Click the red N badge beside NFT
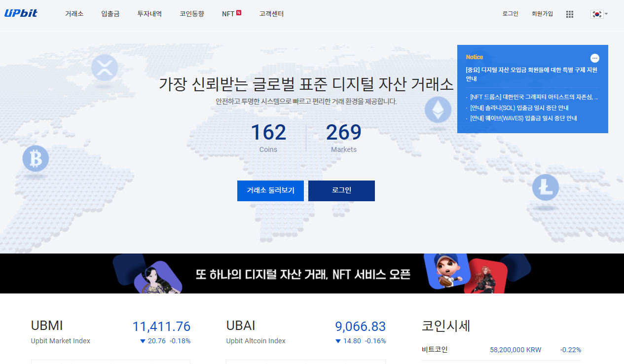The height and width of the screenshot is (364, 624). click(239, 12)
